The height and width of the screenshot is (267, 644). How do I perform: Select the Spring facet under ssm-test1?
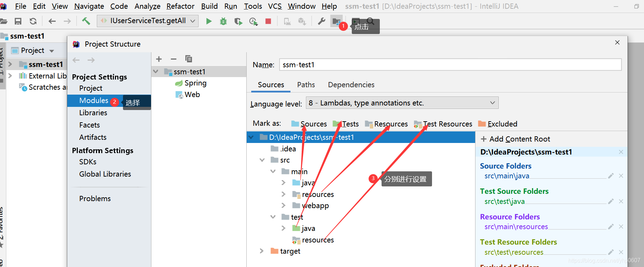click(191, 83)
